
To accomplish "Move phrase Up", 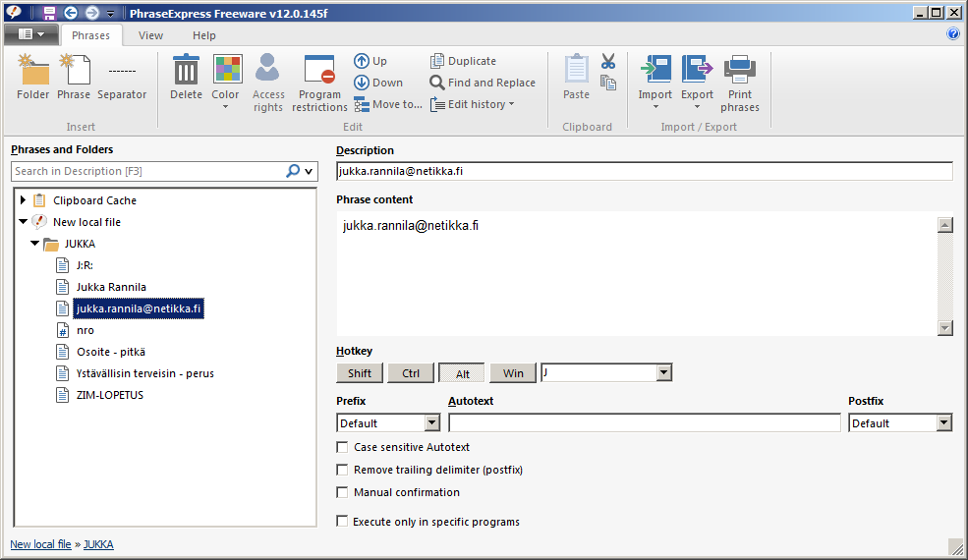I will (370, 61).
